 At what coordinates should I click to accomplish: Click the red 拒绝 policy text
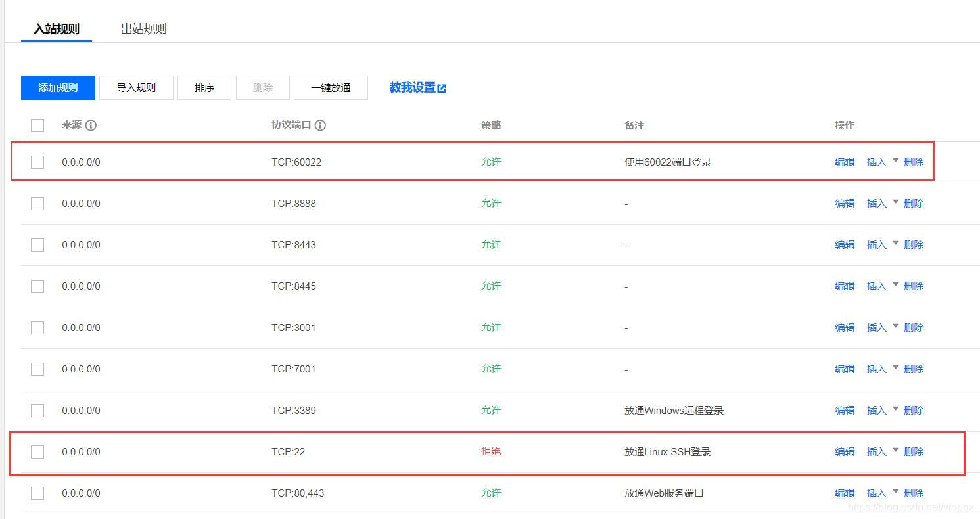491,451
